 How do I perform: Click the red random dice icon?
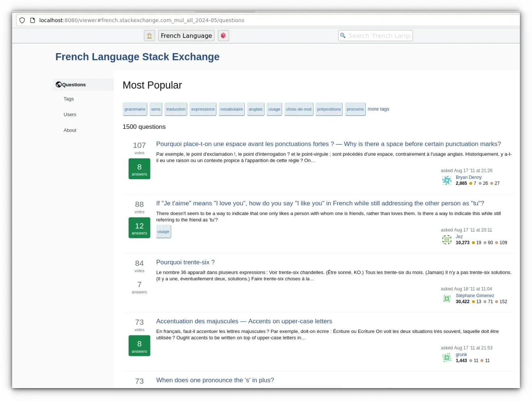point(223,35)
